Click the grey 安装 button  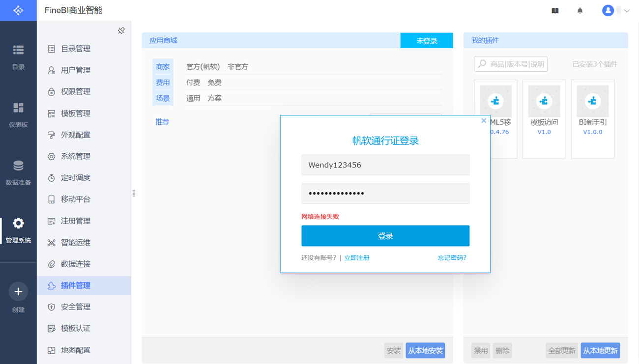394,351
